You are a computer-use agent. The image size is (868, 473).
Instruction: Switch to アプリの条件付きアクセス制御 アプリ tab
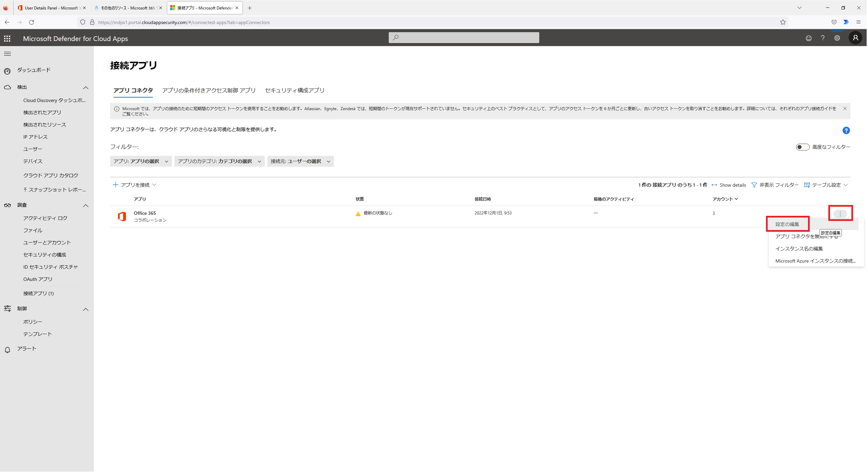point(209,90)
